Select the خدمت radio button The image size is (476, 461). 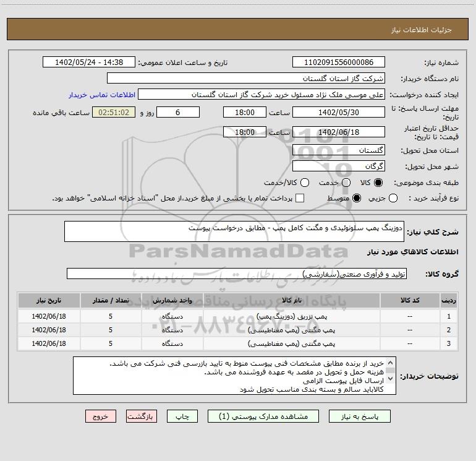pyautogui.click(x=346, y=183)
